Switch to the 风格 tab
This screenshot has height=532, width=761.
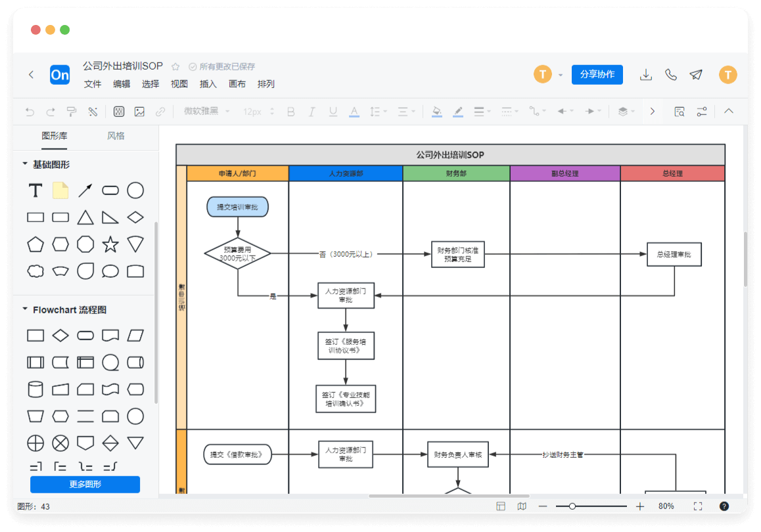pos(116,136)
